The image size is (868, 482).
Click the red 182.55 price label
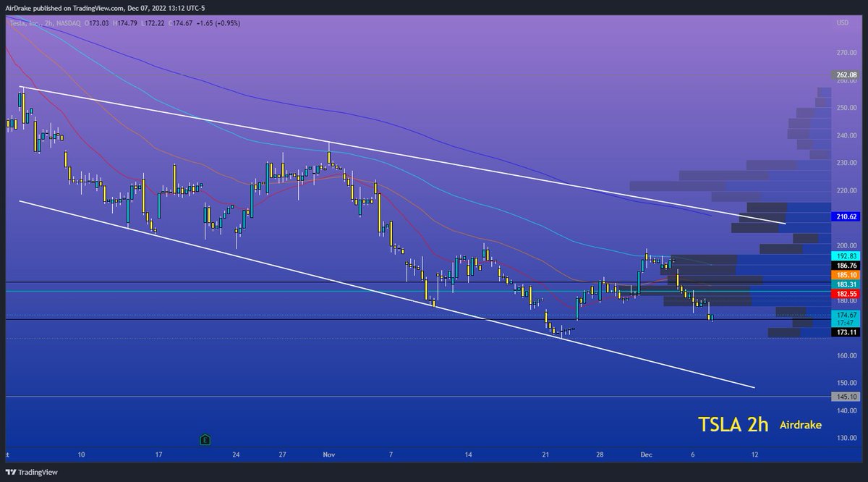844,295
